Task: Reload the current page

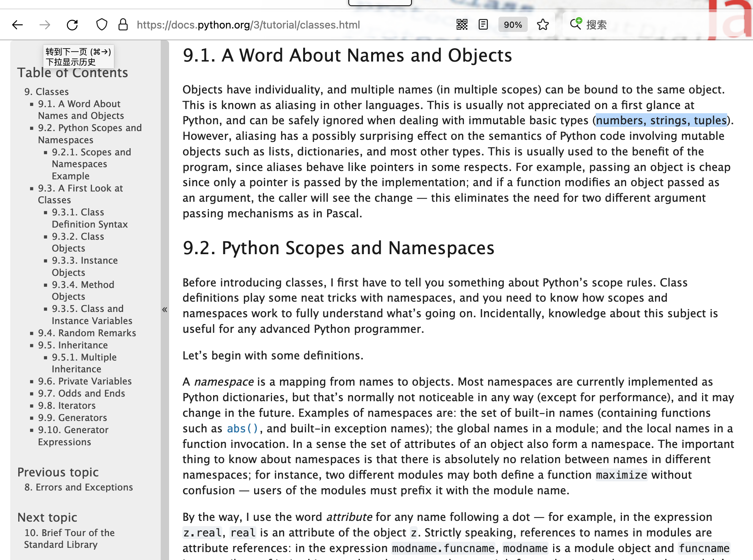Action: (72, 25)
